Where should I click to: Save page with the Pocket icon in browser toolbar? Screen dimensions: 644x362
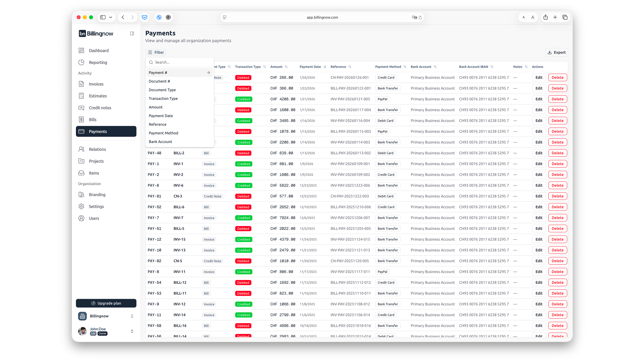click(144, 17)
